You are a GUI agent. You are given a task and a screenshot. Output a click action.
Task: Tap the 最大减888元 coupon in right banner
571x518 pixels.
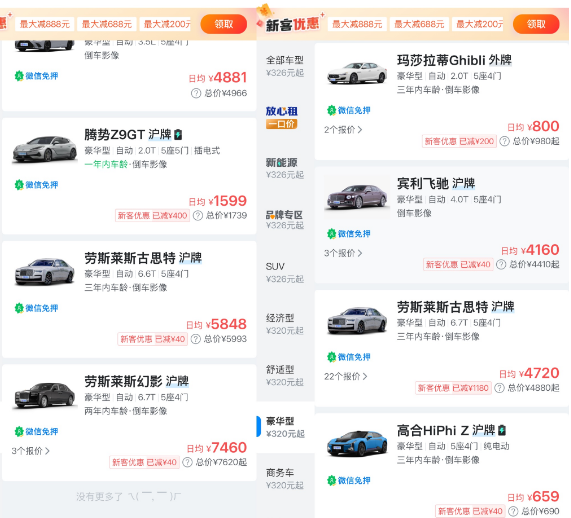(x=357, y=24)
